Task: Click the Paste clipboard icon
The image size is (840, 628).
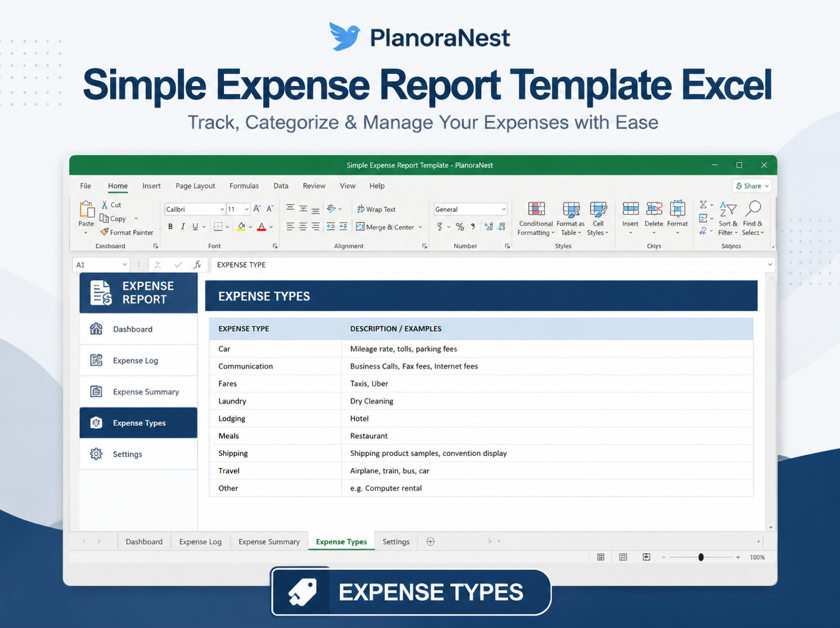Action: pyautogui.click(x=87, y=210)
